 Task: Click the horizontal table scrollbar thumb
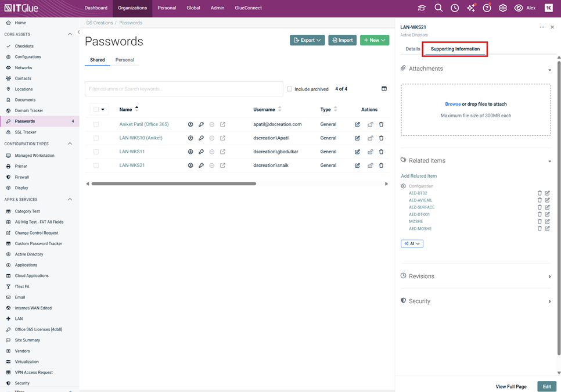pyautogui.click(x=174, y=184)
